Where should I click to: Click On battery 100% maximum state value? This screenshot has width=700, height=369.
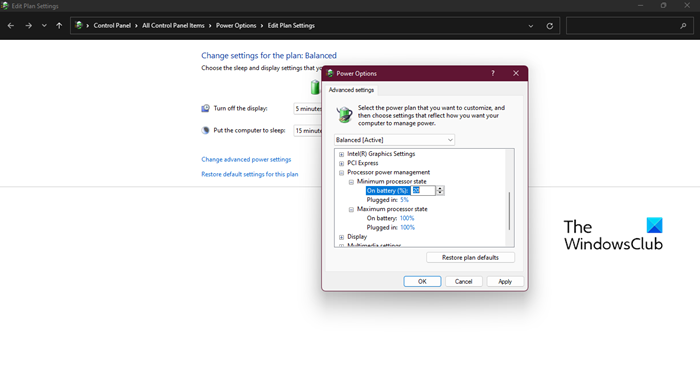click(407, 218)
